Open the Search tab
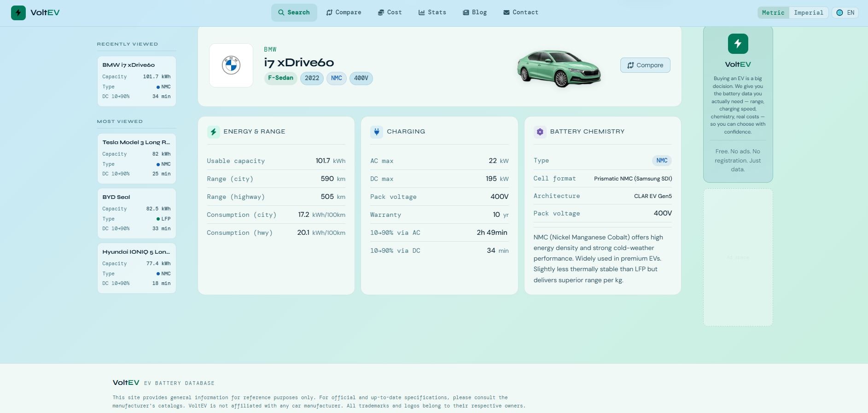868x413 pixels. tap(294, 12)
